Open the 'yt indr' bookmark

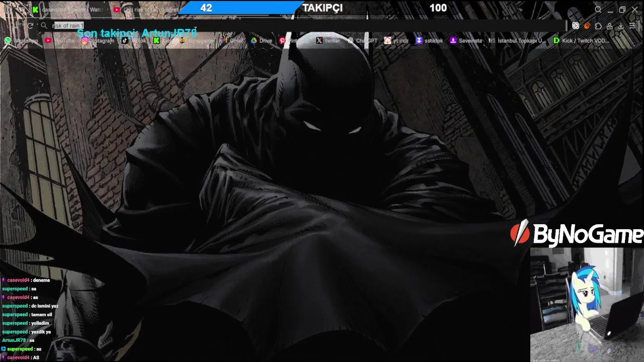coord(396,41)
